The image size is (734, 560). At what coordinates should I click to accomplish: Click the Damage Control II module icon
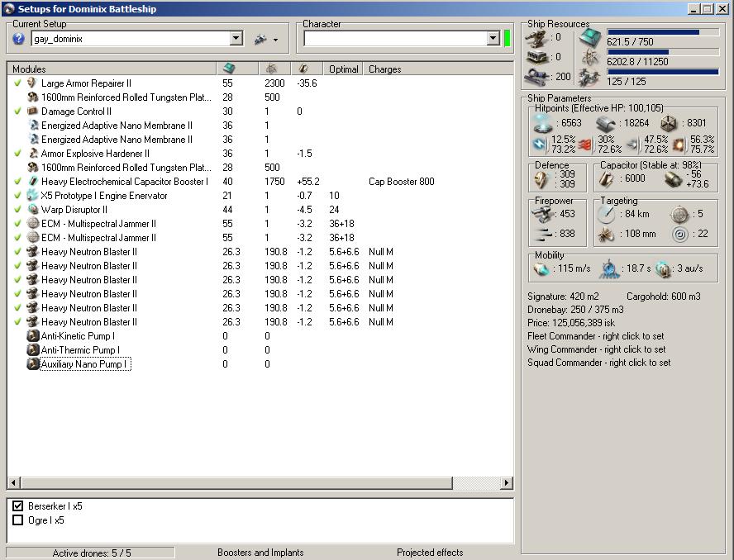(32, 112)
